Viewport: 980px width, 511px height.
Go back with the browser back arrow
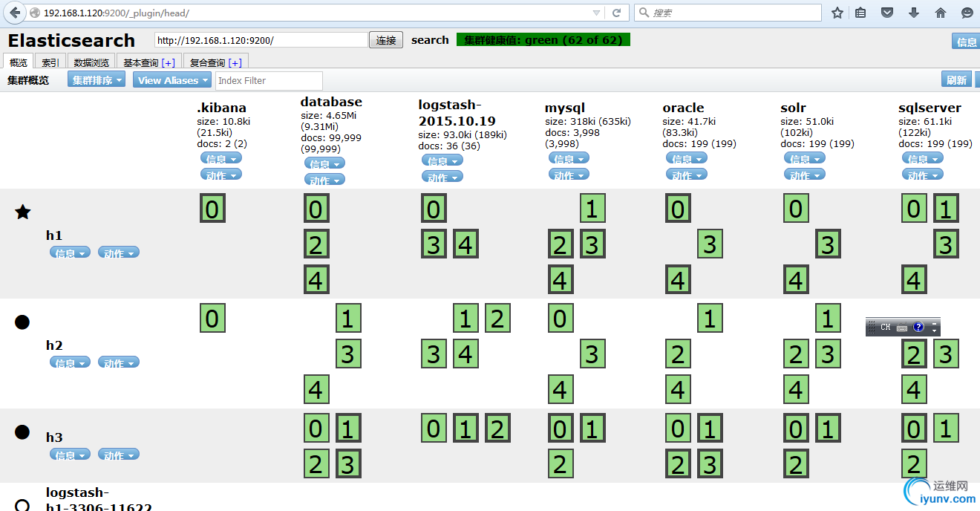pyautogui.click(x=15, y=13)
